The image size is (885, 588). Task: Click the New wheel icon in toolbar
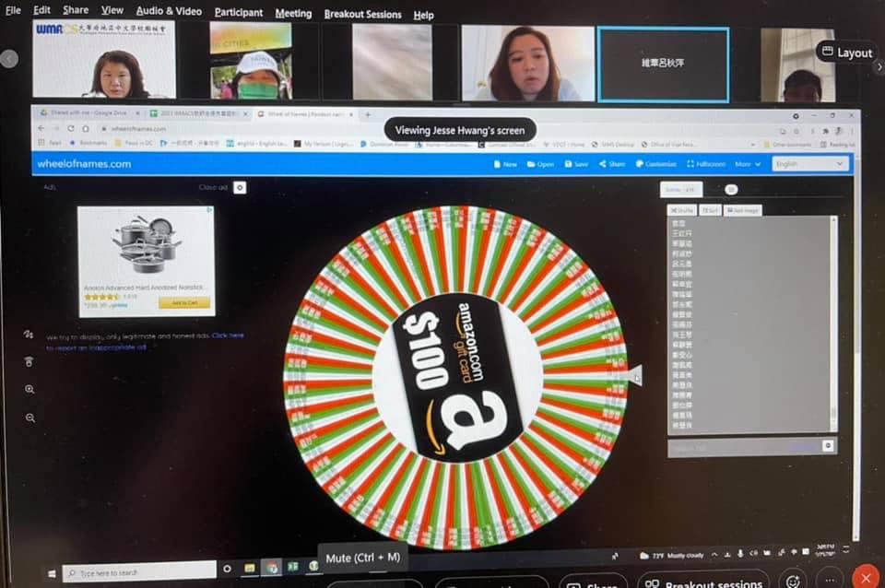tap(505, 164)
